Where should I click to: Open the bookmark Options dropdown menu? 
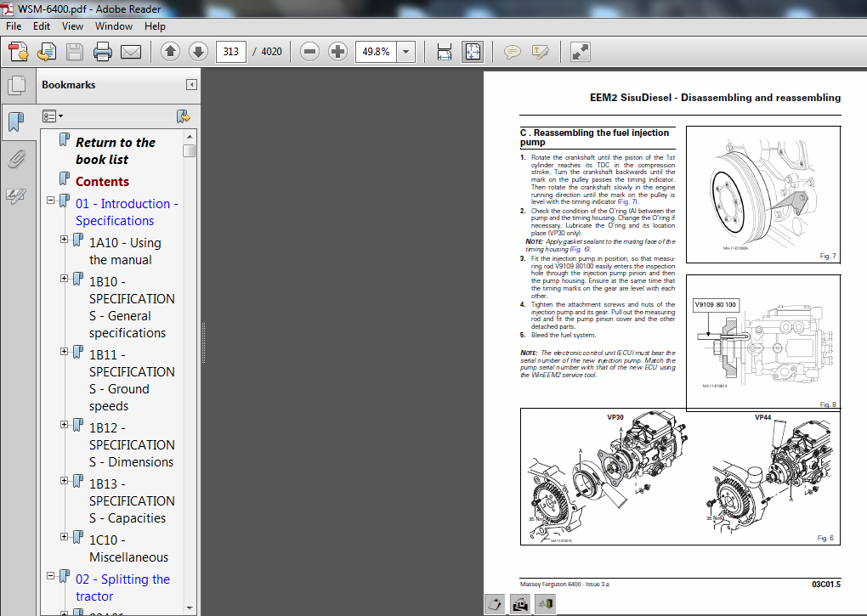click(x=53, y=116)
